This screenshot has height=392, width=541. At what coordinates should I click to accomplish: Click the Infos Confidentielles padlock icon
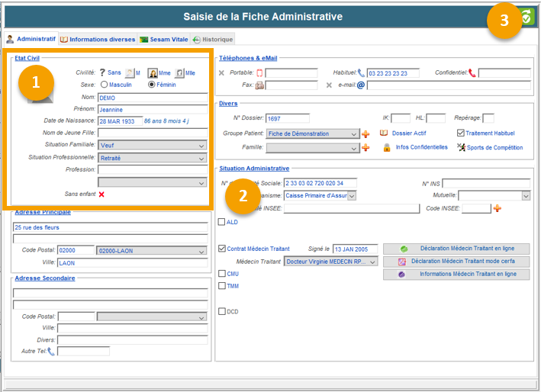[387, 147]
